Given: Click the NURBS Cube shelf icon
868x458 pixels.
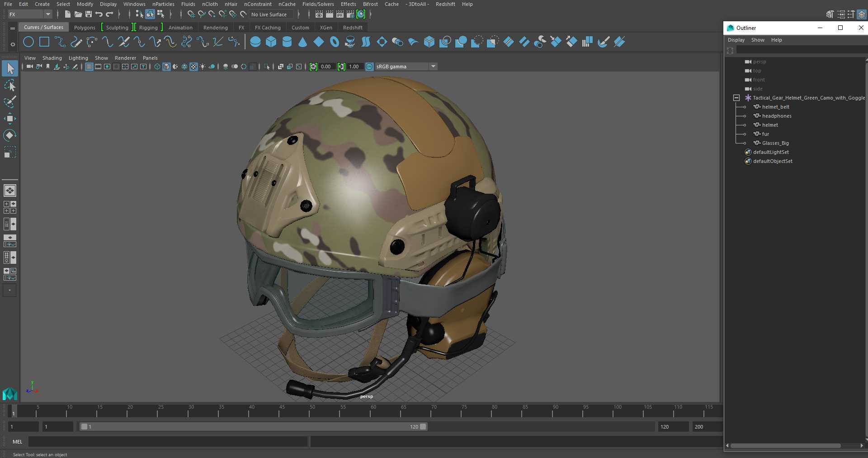Looking at the screenshot, I should point(271,42).
